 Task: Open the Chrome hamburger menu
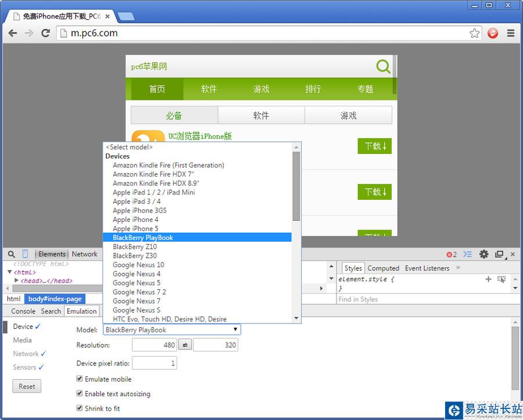coord(511,33)
